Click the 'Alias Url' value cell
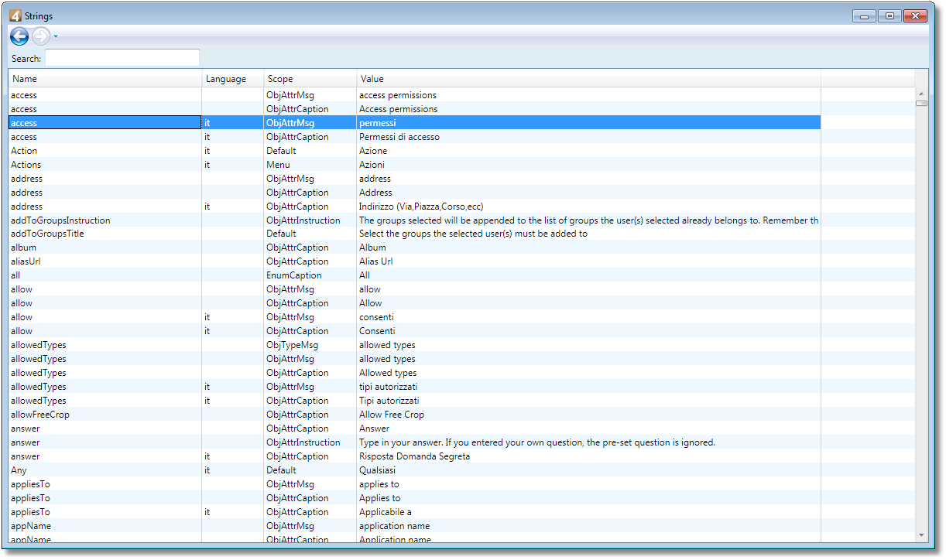The image size is (946, 560). tap(588, 261)
